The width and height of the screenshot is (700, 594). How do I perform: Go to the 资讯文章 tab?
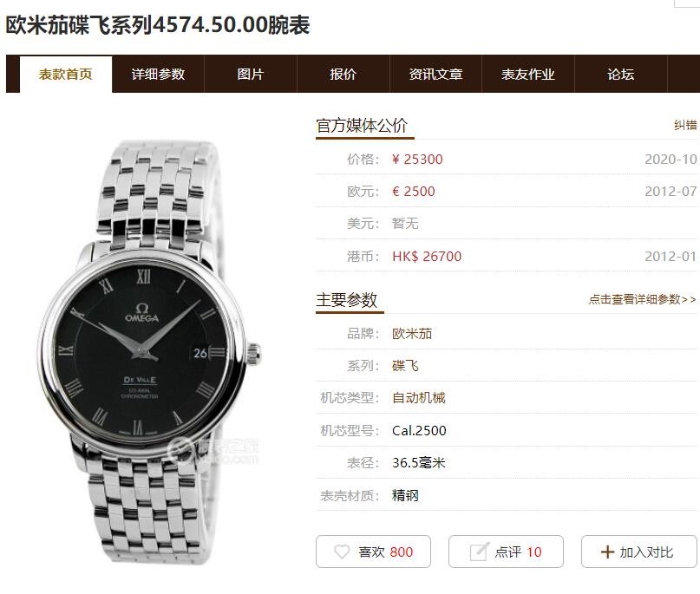[435, 74]
